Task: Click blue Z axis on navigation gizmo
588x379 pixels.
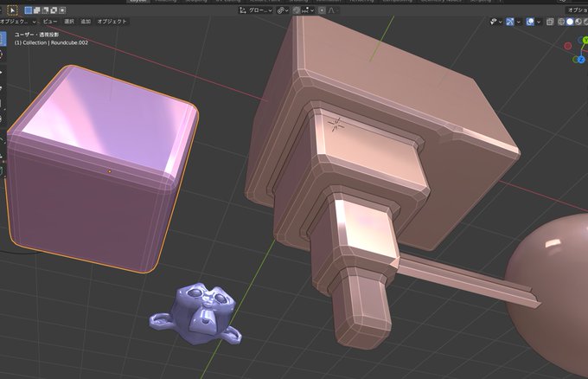Action: pos(581,60)
